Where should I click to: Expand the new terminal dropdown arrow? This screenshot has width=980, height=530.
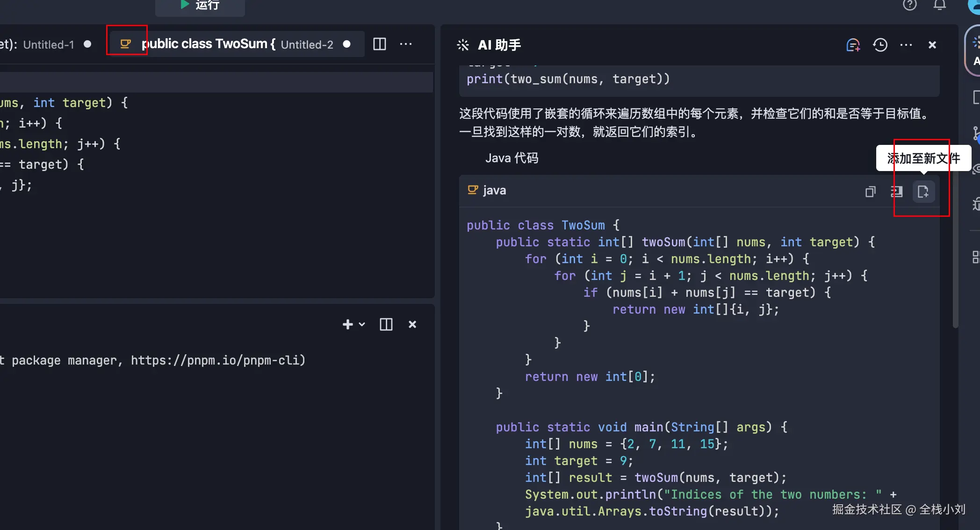pos(362,324)
